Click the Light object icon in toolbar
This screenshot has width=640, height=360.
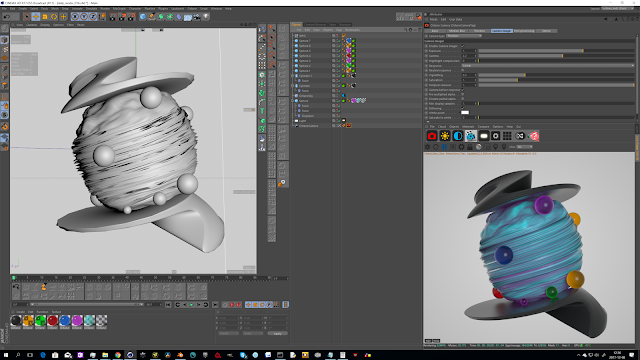(x=206, y=17)
